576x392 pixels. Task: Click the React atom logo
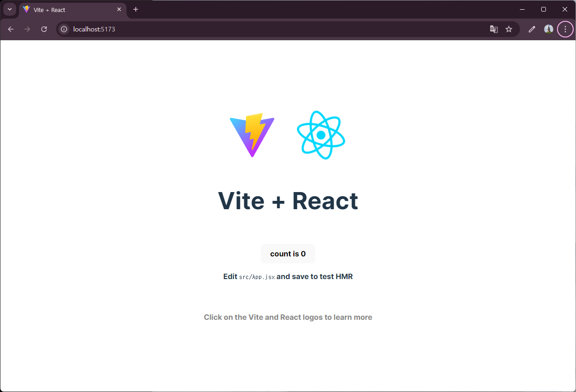(321, 135)
